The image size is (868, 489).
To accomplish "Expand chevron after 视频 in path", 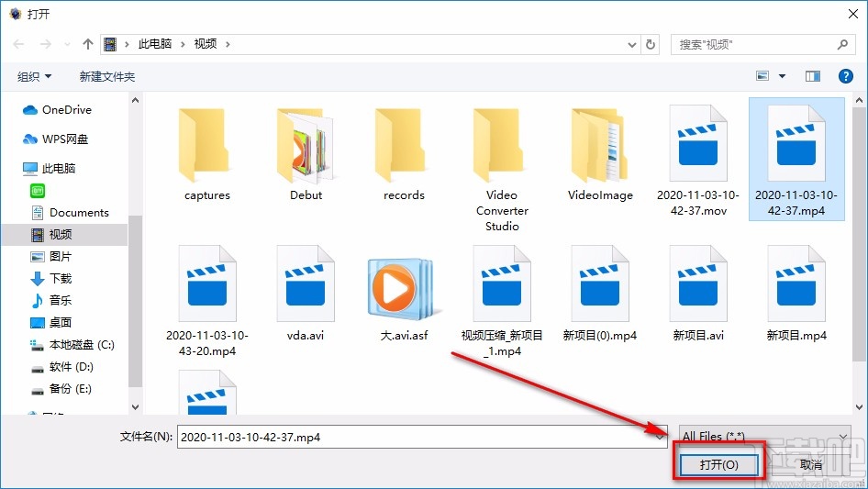I will pos(228,44).
